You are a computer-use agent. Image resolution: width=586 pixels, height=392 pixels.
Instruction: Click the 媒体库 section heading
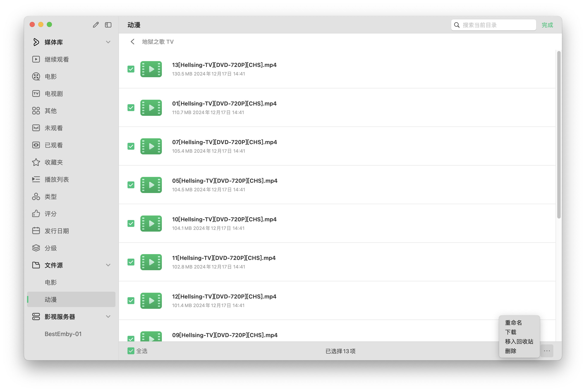coord(54,42)
